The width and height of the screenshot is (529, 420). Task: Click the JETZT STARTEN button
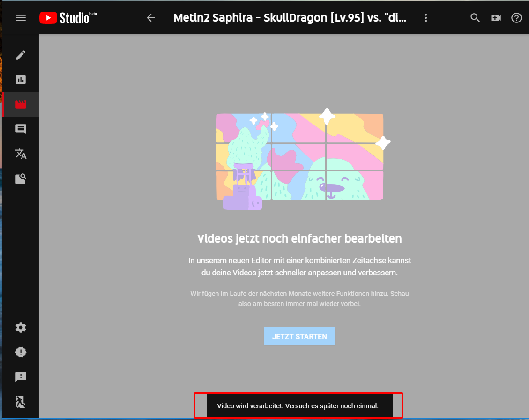299,336
